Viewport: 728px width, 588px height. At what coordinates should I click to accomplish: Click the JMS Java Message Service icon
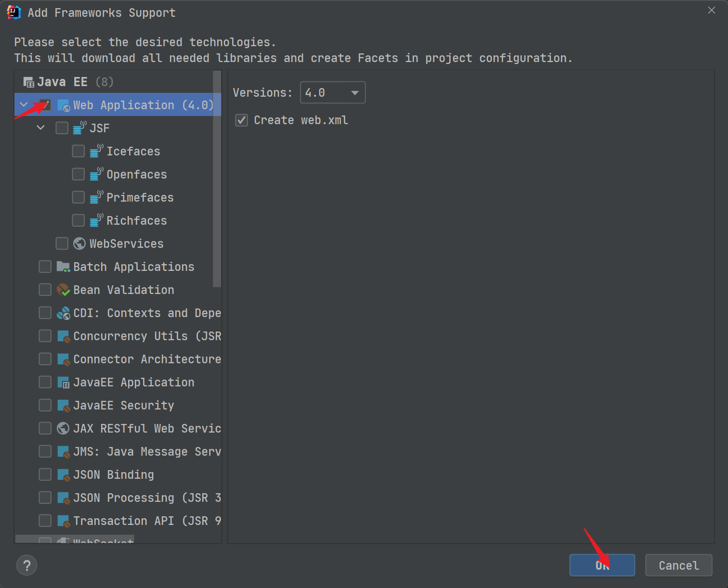pos(64,451)
